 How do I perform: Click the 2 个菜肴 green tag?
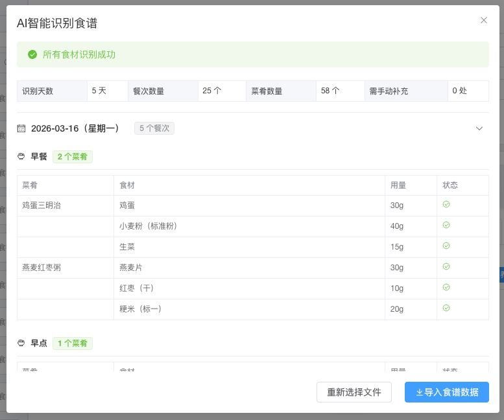point(73,157)
